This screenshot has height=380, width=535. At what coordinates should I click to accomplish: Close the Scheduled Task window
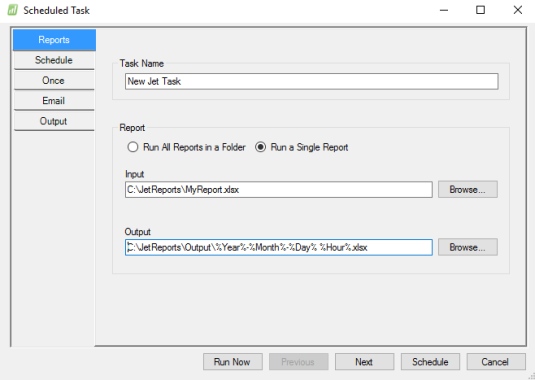pos(518,10)
